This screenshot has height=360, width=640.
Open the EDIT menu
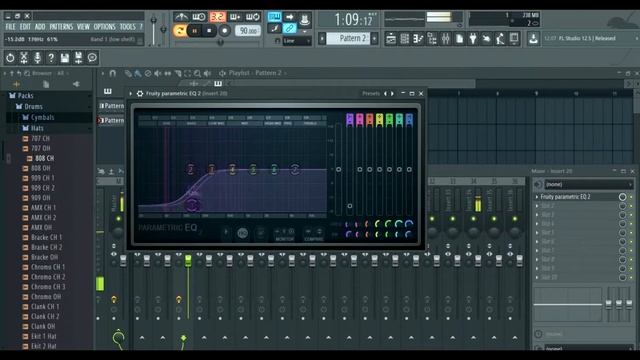[25, 27]
